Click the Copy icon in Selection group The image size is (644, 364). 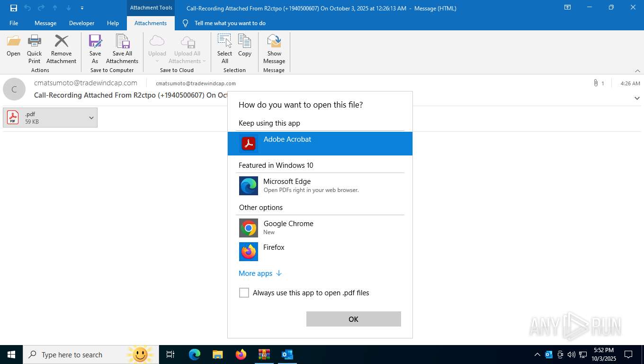tap(245, 42)
